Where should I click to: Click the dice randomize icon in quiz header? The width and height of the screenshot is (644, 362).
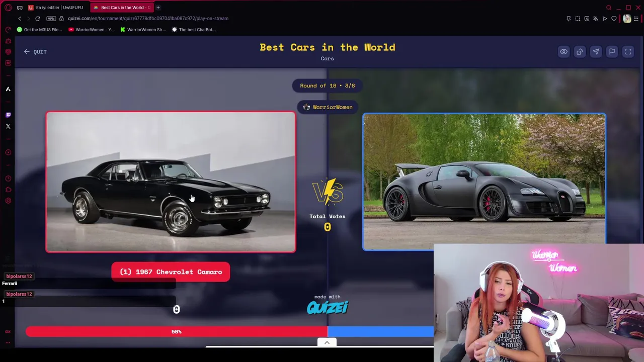click(x=580, y=52)
